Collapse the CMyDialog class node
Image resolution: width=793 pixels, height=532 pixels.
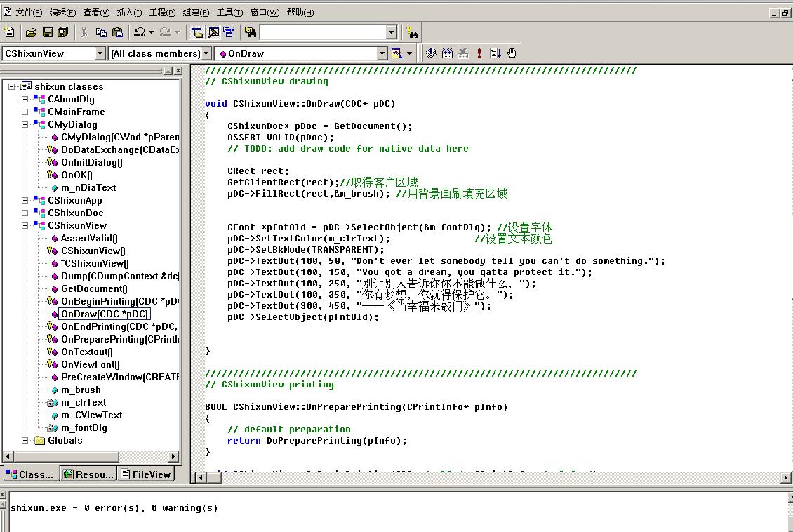(25, 124)
